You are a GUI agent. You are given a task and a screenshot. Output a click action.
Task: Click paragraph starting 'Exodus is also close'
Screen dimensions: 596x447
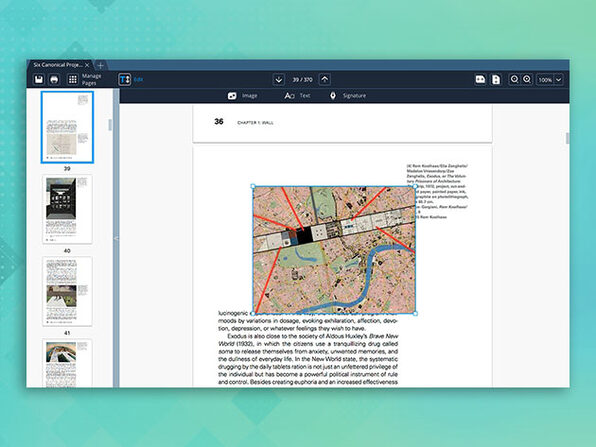308,359
